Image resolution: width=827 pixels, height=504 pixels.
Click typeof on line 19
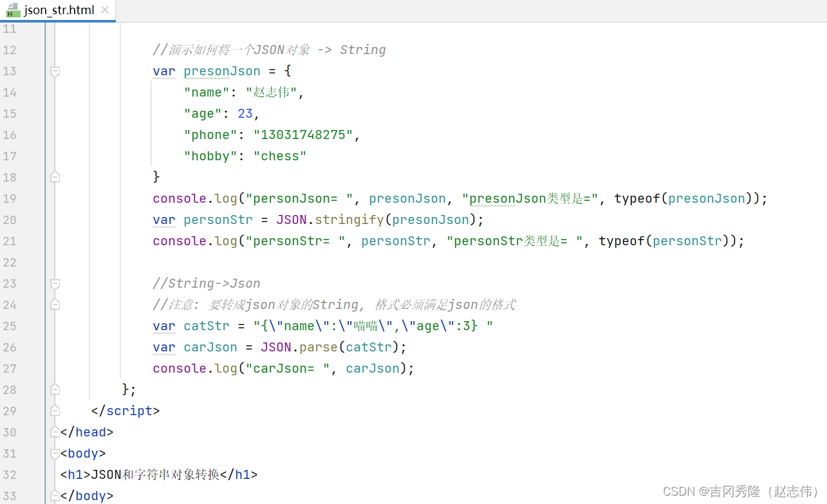point(637,198)
